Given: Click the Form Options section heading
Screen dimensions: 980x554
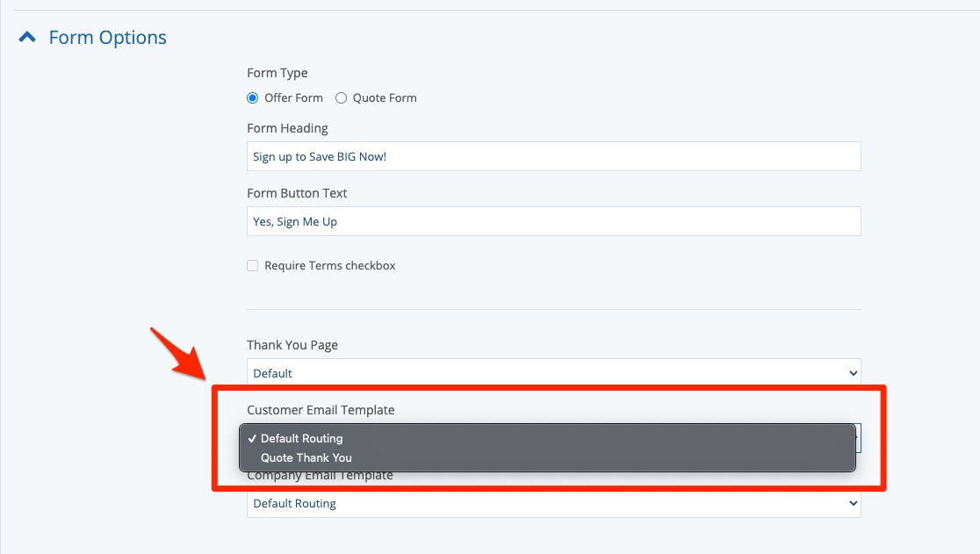Looking at the screenshot, I should [x=107, y=38].
